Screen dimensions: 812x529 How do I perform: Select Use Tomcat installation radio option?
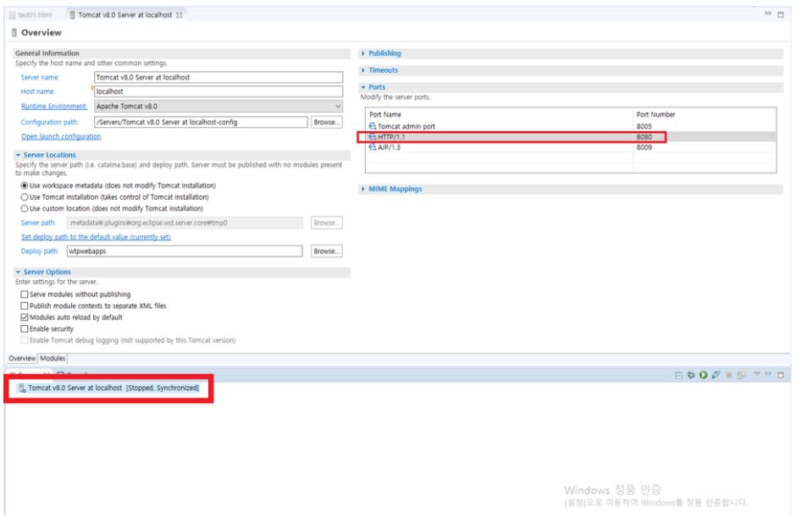[25, 197]
